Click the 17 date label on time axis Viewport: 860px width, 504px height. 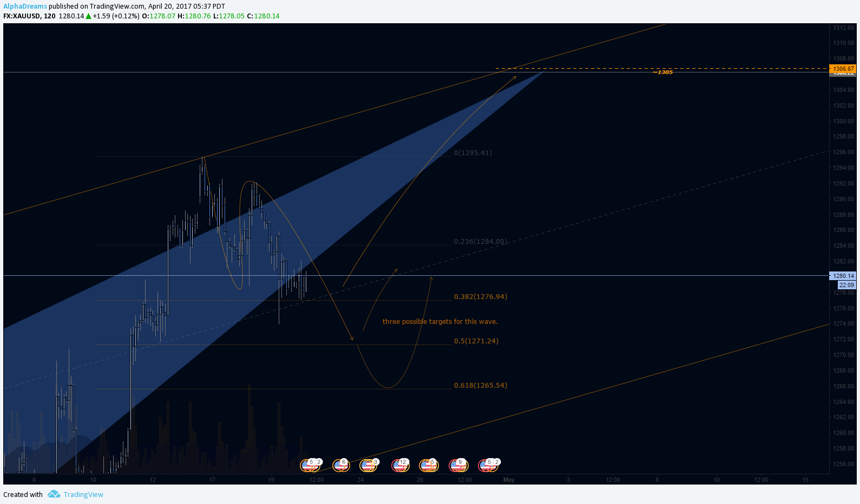(212, 480)
